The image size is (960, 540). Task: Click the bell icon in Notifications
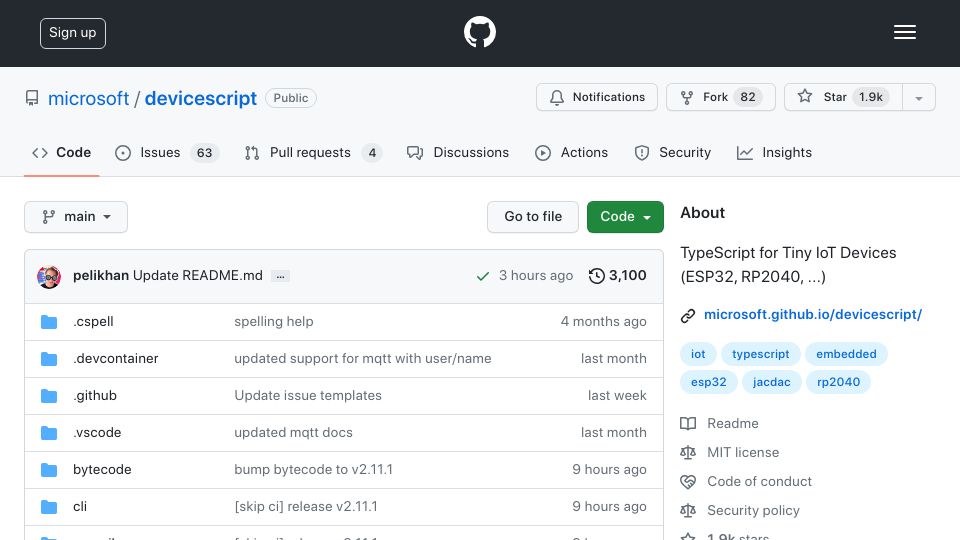coord(557,97)
